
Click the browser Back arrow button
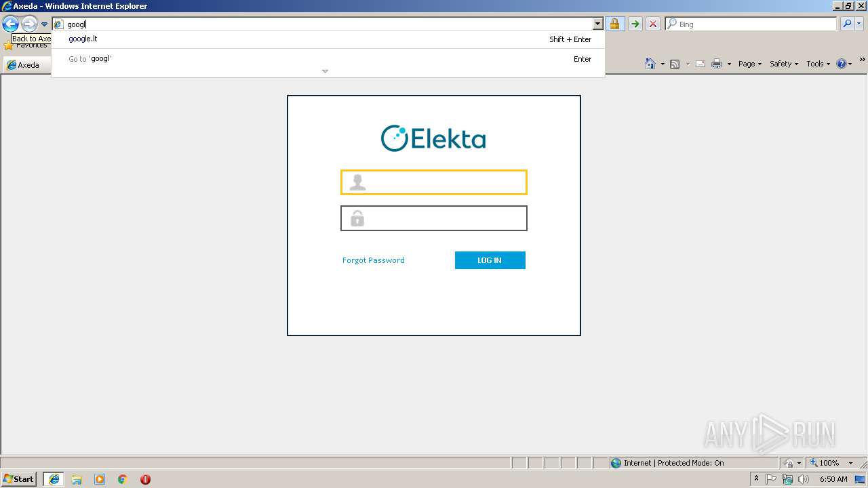10,24
